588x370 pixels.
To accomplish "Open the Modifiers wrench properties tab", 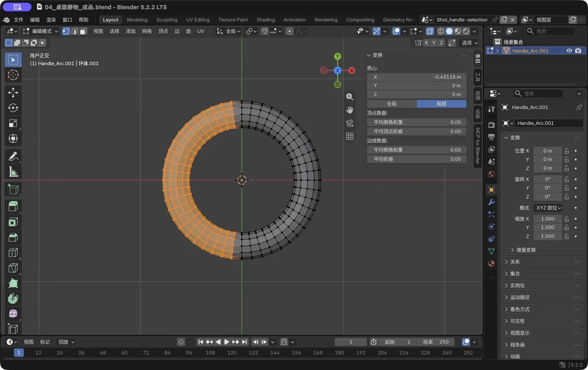I will point(491,202).
